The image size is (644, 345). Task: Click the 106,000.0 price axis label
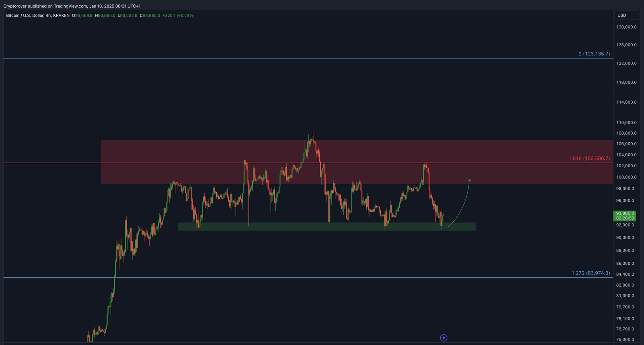tap(626, 143)
